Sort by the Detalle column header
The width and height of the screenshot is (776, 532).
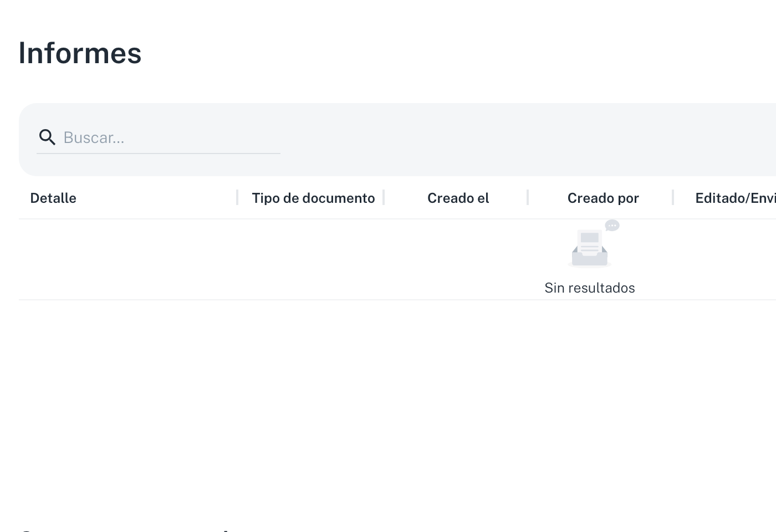[53, 198]
